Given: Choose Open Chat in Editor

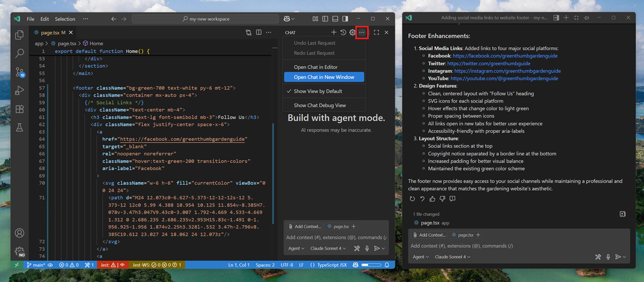Looking at the screenshot, I should click(x=324, y=67).
